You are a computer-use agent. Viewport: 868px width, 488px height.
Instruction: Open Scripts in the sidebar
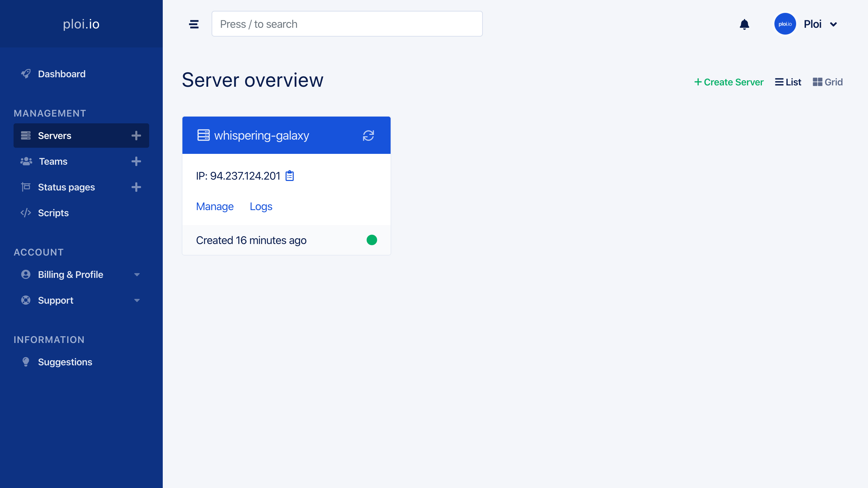[x=53, y=213]
